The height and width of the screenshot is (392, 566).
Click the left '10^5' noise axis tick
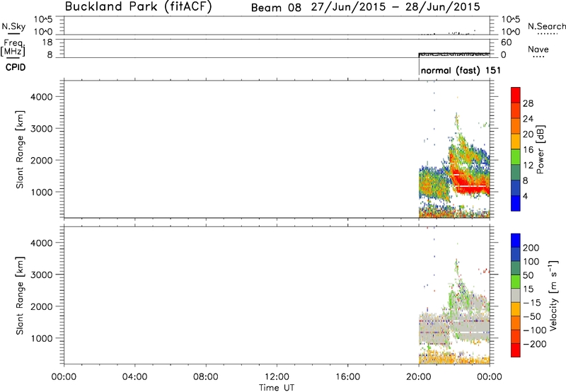point(43,20)
